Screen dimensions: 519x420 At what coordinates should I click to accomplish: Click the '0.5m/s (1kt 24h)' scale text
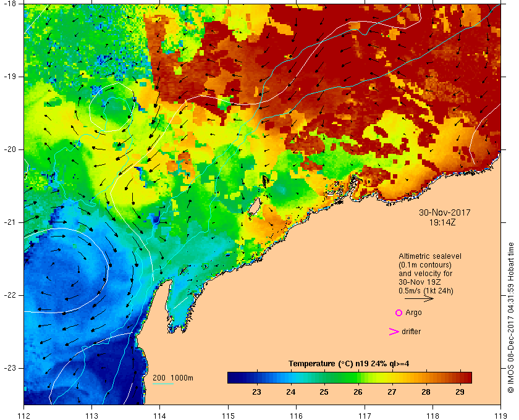click(426, 291)
